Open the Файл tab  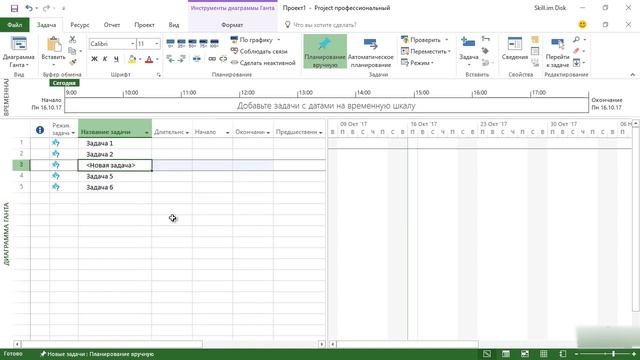(14, 25)
